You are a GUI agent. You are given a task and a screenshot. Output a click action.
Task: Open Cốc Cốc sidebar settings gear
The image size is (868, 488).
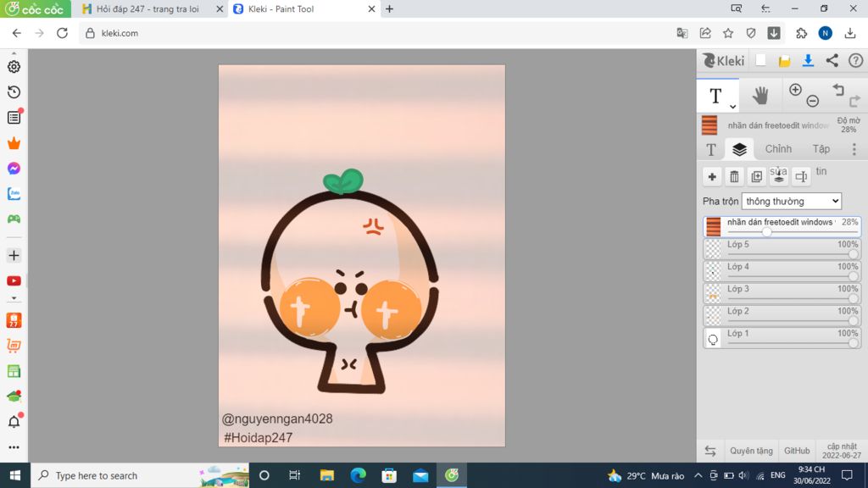[x=14, y=66]
